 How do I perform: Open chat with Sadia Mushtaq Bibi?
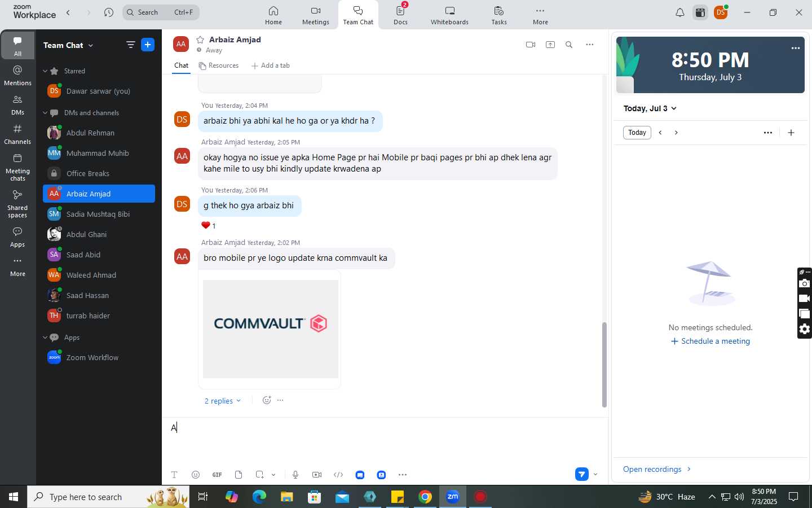99,214
